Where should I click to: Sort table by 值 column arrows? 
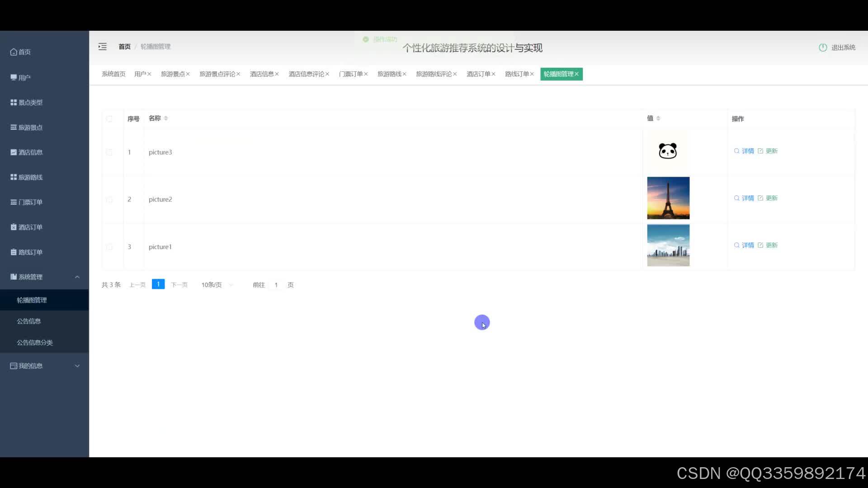tap(658, 118)
